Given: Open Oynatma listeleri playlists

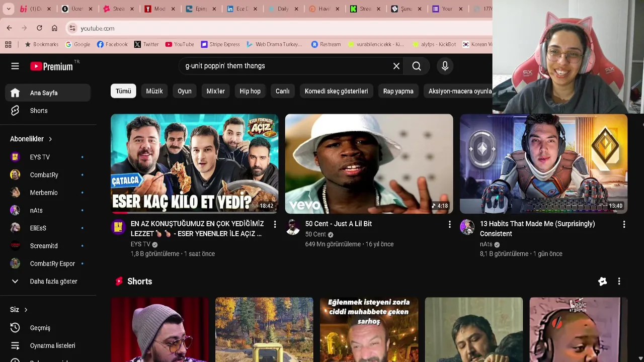Looking at the screenshot, I should pos(48,345).
